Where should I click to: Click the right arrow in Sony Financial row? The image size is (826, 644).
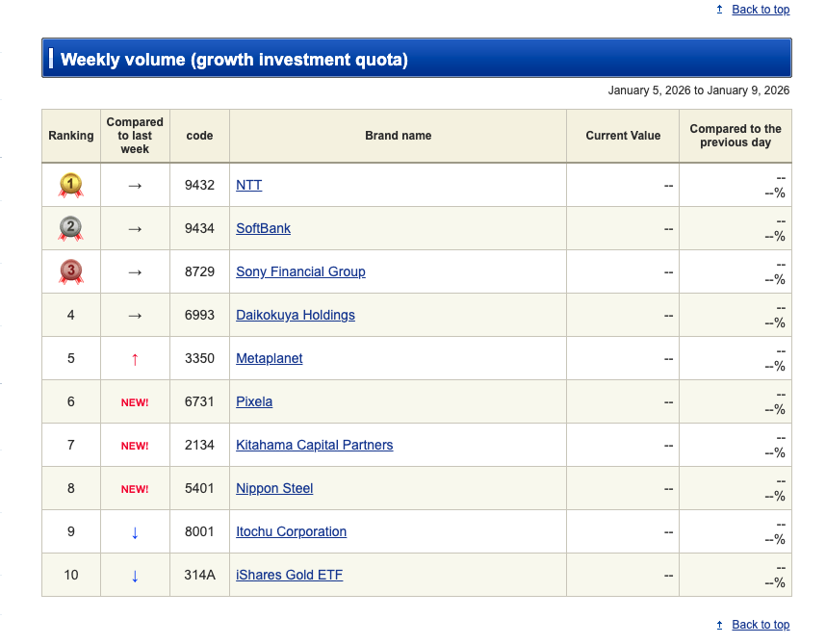135,272
